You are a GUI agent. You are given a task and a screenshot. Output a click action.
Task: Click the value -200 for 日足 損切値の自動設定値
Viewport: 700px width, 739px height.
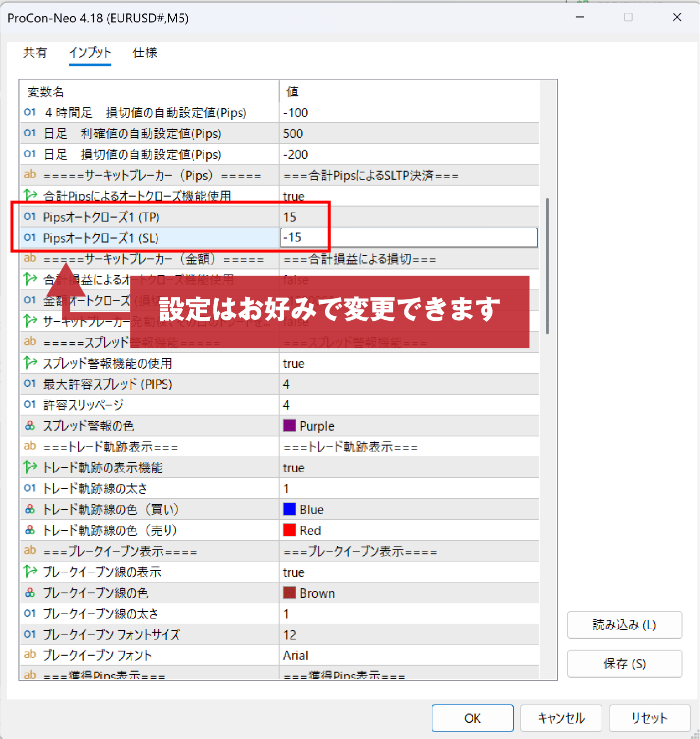point(296,155)
